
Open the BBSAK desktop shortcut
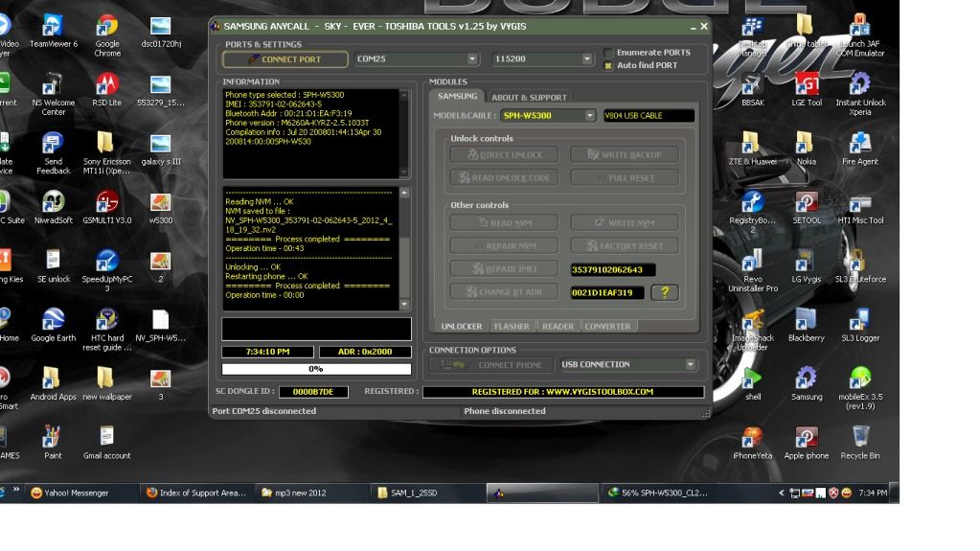(x=753, y=91)
